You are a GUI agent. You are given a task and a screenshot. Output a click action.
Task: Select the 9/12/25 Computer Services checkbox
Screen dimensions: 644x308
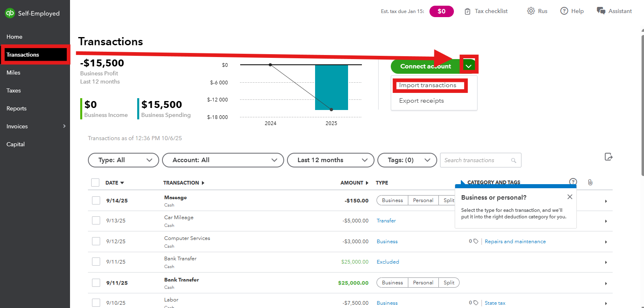[x=96, y=241]
